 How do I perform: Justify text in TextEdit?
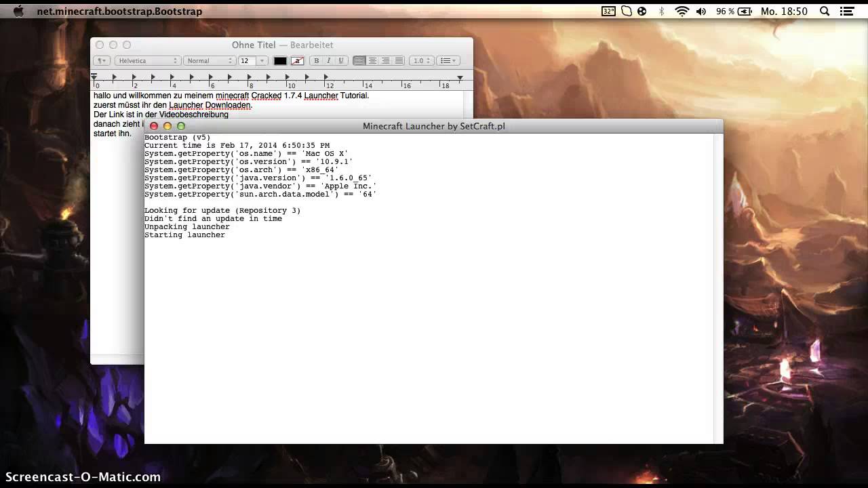[x=399, y=61]
